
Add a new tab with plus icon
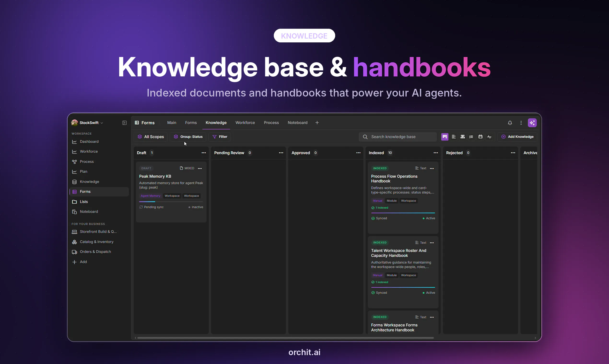click(317, 123)
